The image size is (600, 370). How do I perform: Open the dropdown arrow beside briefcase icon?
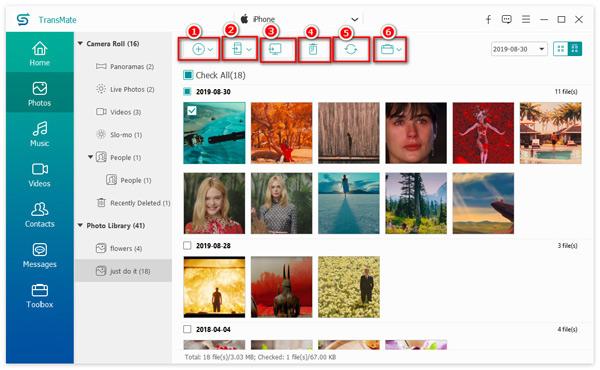click(x=399, y=50)
